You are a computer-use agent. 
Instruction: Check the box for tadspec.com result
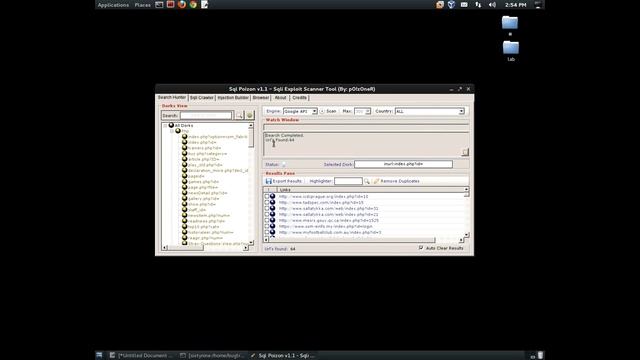point(267,202)
